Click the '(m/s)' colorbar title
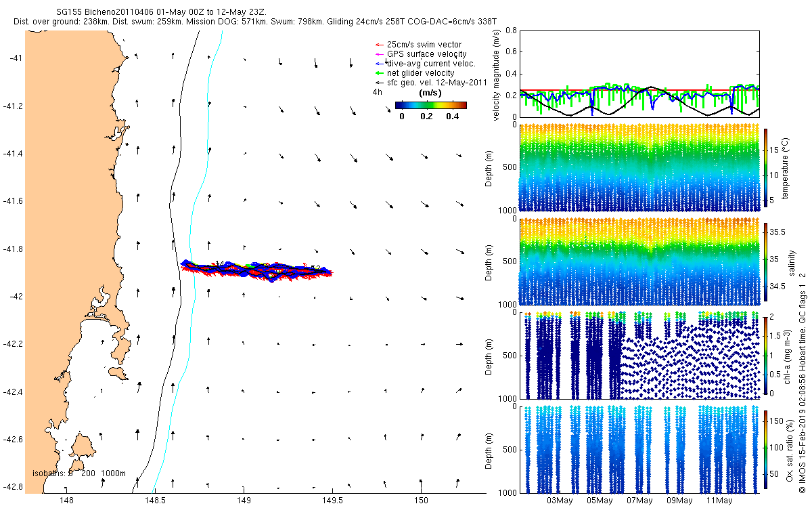The height and width of the screenshot is (508, 812). click(430, 92)
